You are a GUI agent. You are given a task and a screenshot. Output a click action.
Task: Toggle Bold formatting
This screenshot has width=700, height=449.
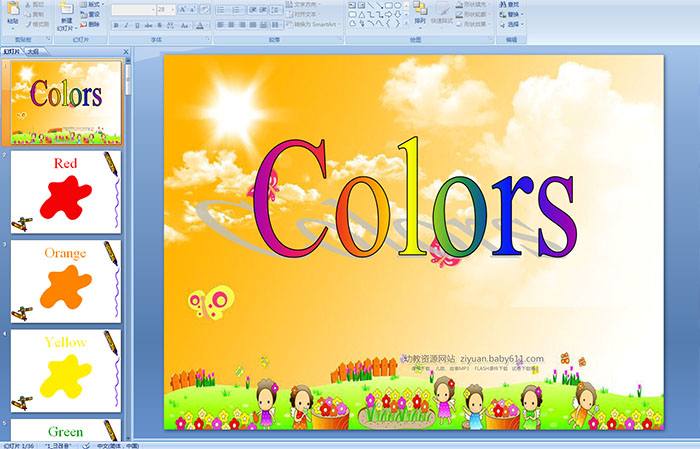[116, 25]
